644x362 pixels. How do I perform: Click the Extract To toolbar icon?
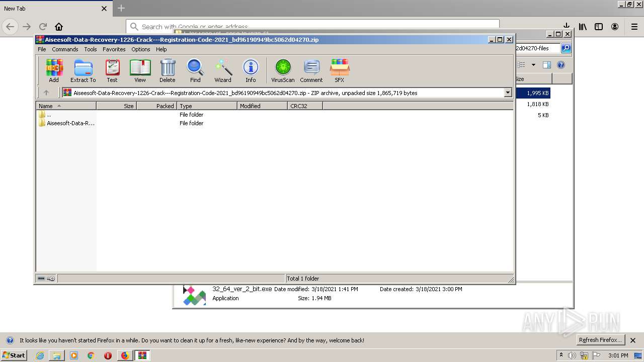(83, 70)
